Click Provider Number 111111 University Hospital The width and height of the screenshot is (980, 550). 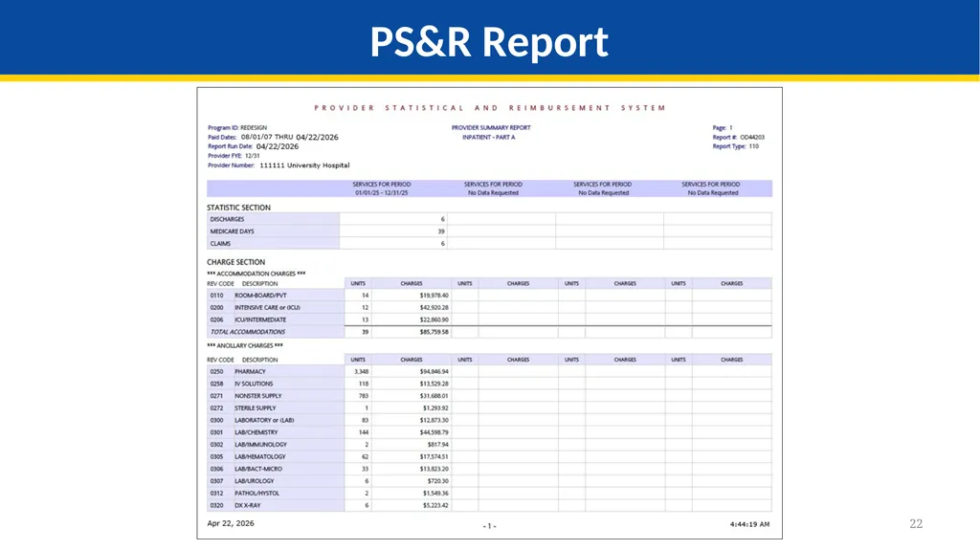(278, 165)
